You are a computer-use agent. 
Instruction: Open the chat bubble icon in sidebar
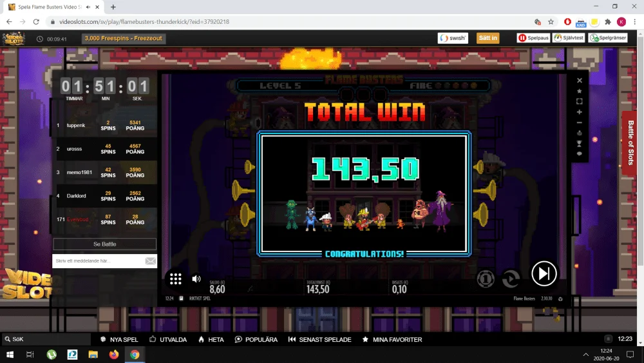pyautogui.click(x=579, y=153)
